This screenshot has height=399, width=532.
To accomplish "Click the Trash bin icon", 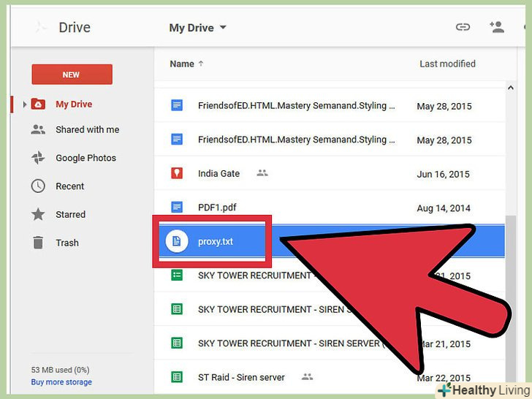I will [38, 243].
